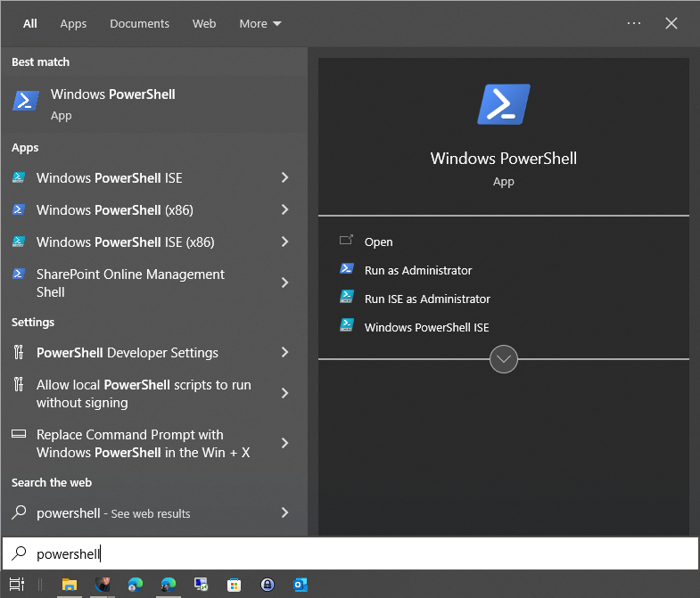Expand arrow for PowerShell Developer Settings
Image resolution: width=700 pixels, height=598 pixels.
pos(284,353)
